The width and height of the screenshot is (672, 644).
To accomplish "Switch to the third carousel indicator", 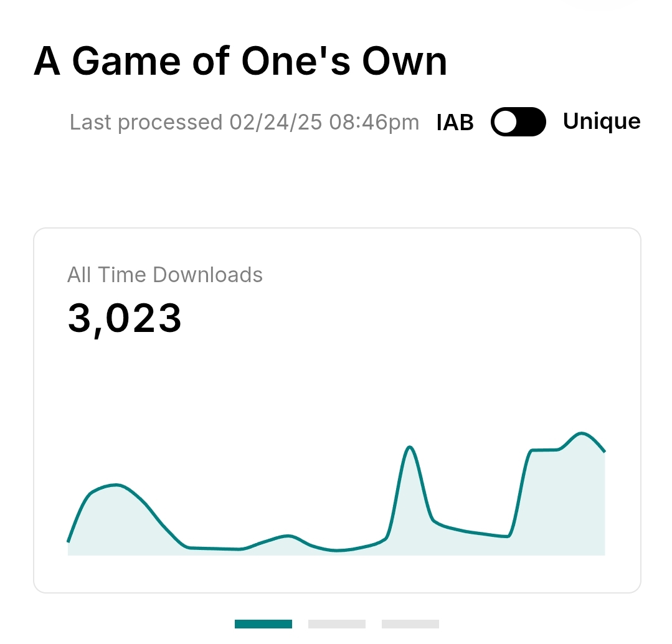I will pyautogui.click(x=410, y=624).
